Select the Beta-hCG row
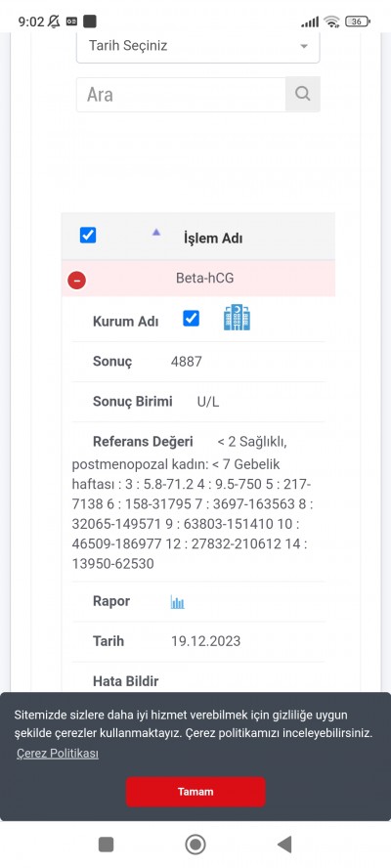 198,279
